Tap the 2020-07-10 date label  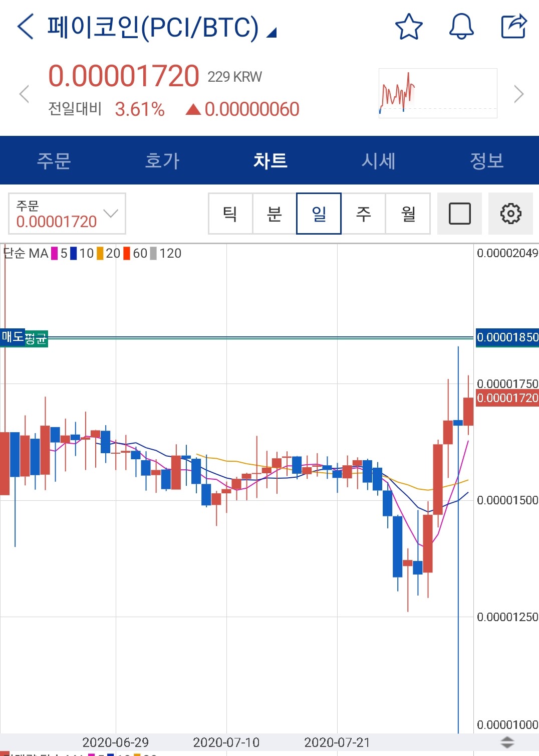(x=226, y=742)
